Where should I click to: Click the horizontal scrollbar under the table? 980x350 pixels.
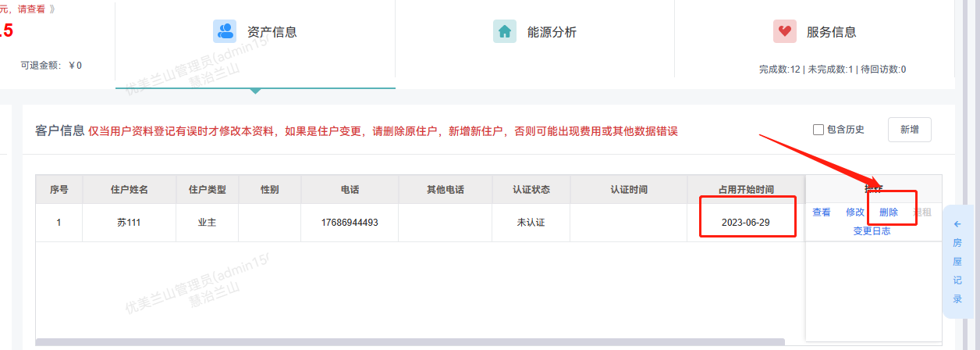click(410, 342)
